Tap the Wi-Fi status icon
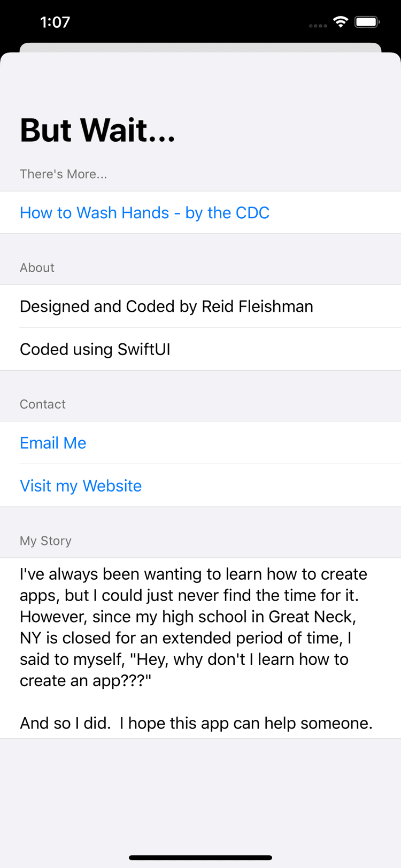Image resolution: width=401 pixels, height=868 pixels. pos(340,22)
